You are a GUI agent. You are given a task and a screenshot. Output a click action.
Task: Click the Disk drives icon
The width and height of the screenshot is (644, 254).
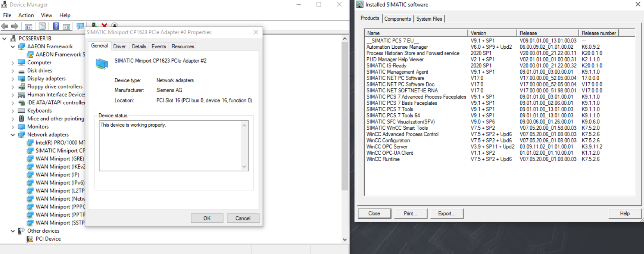(x=21, y=71)
